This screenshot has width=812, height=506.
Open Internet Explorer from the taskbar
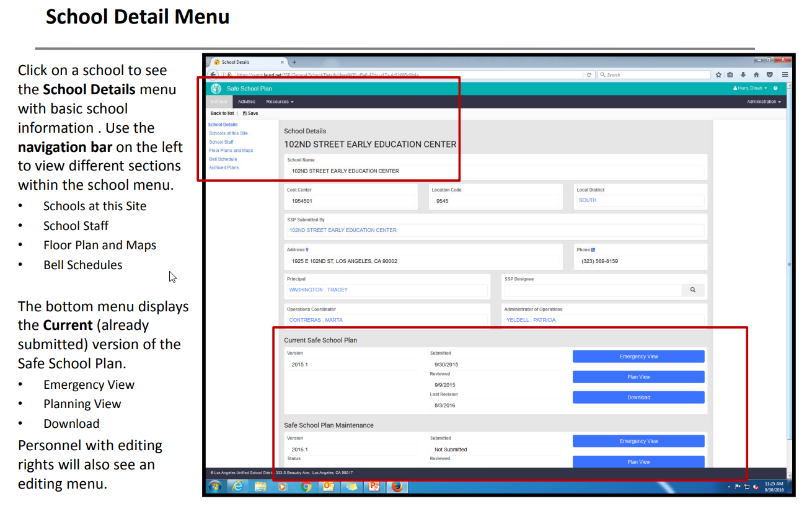pyautogui.click(x=237, y=487)
